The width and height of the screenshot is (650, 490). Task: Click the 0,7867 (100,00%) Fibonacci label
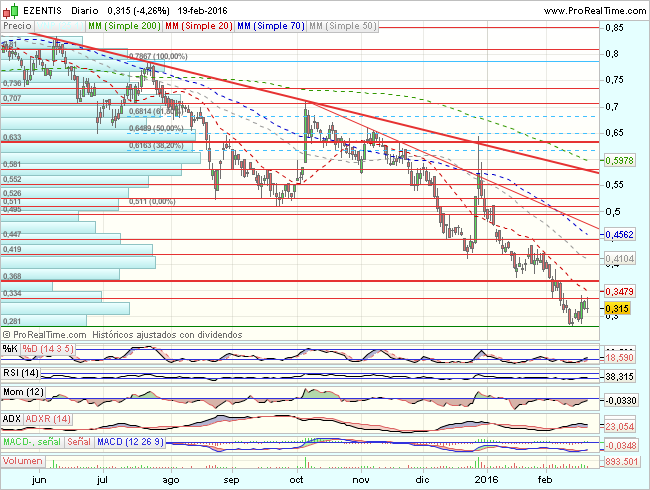(x=158, y=56)
